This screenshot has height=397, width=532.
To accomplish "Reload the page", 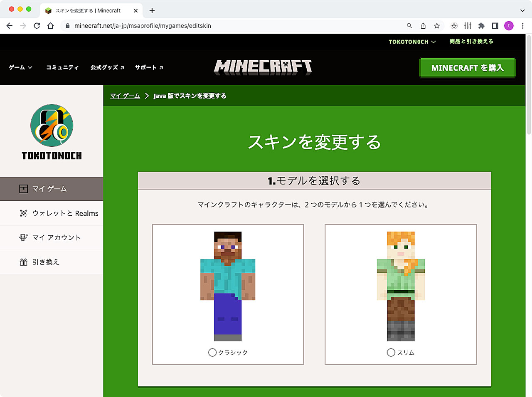I will pyautogui.click(x=37, y=26).
